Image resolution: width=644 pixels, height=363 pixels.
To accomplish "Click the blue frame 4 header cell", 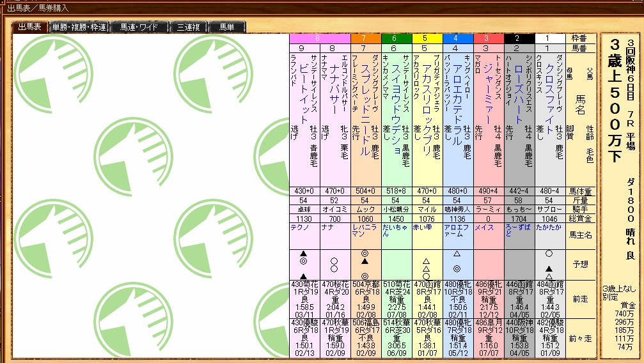I will click(458, 38).
